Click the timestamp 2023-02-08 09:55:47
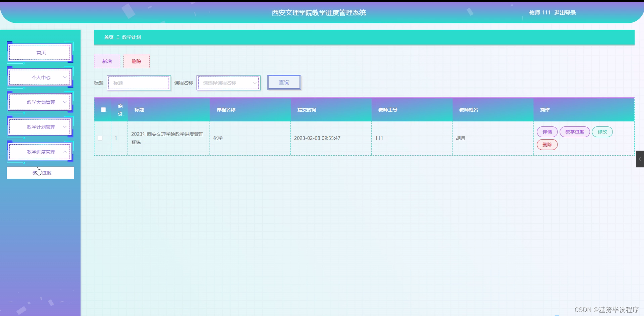This screenshot has width=644, height=316. pos(317,138)
